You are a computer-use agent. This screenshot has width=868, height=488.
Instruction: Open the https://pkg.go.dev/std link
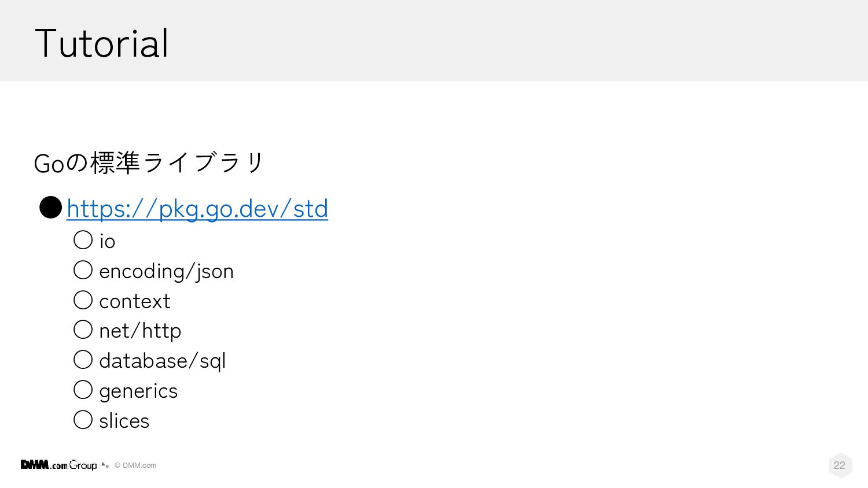click(x=197, y=209)
